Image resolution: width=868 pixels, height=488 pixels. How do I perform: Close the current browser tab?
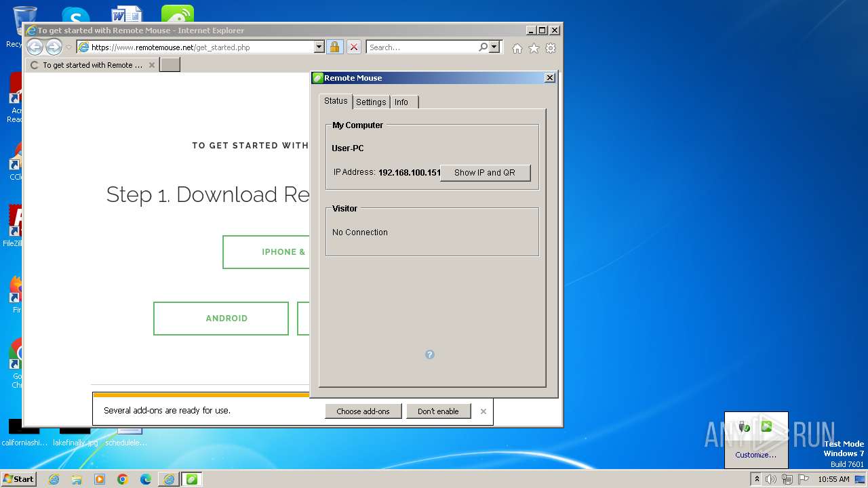pos(151,65)
